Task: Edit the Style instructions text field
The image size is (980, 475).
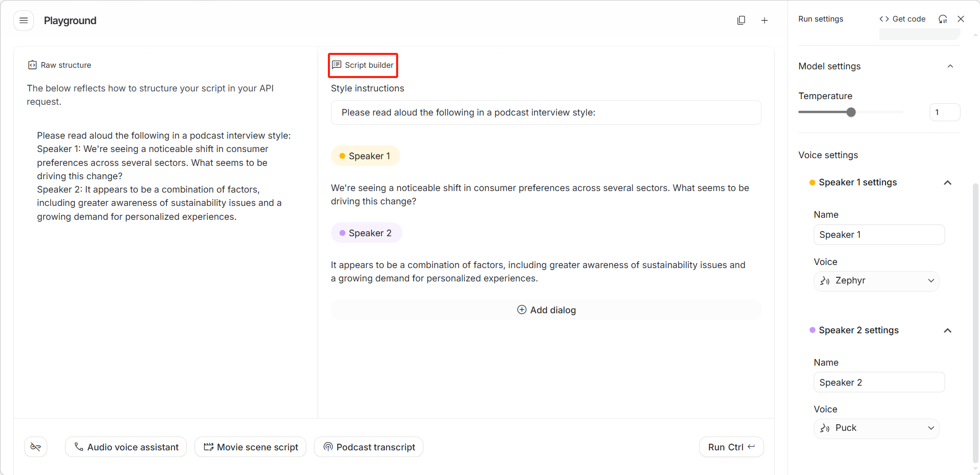Action: [546, 112]
